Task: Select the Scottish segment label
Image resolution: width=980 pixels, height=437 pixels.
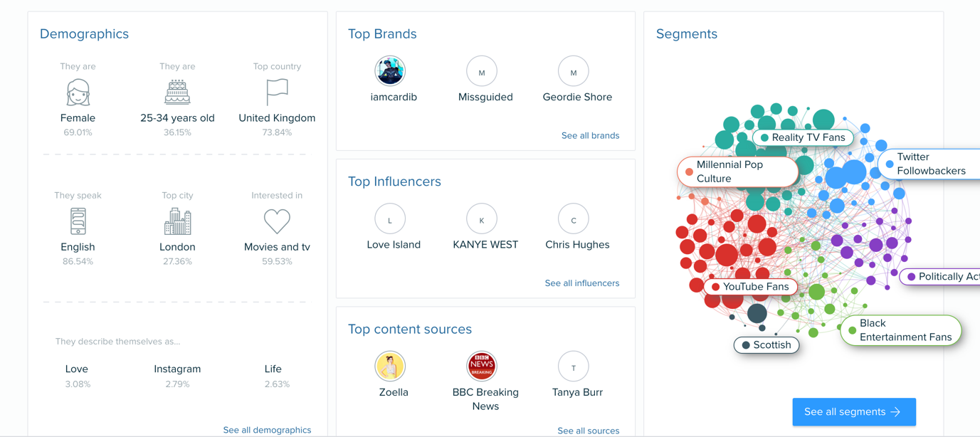Action: pos(766,345)
